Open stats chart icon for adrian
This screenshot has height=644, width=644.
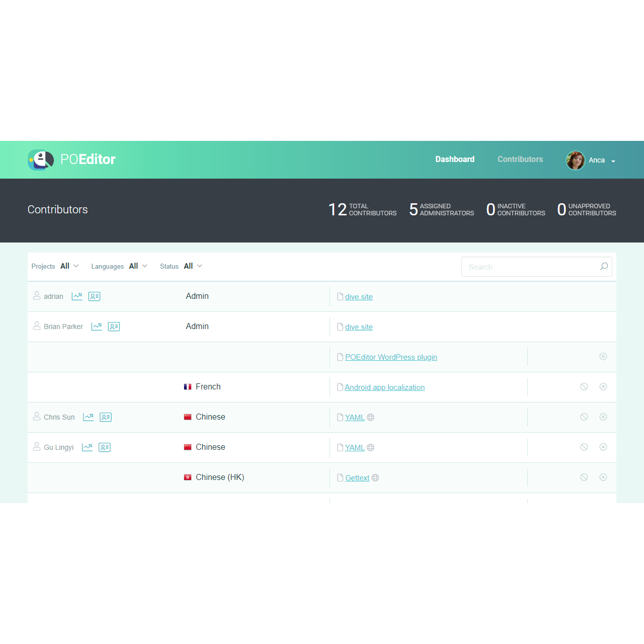[77, 296]
